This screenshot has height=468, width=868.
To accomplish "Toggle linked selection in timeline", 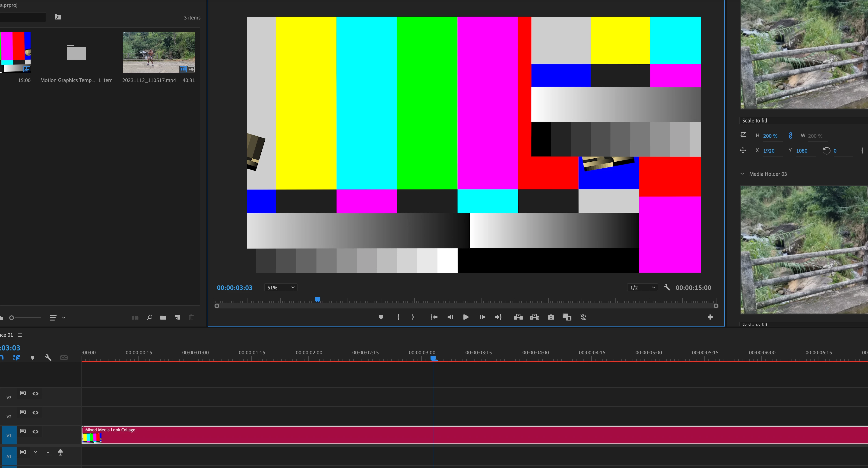I will click(16, 358).
